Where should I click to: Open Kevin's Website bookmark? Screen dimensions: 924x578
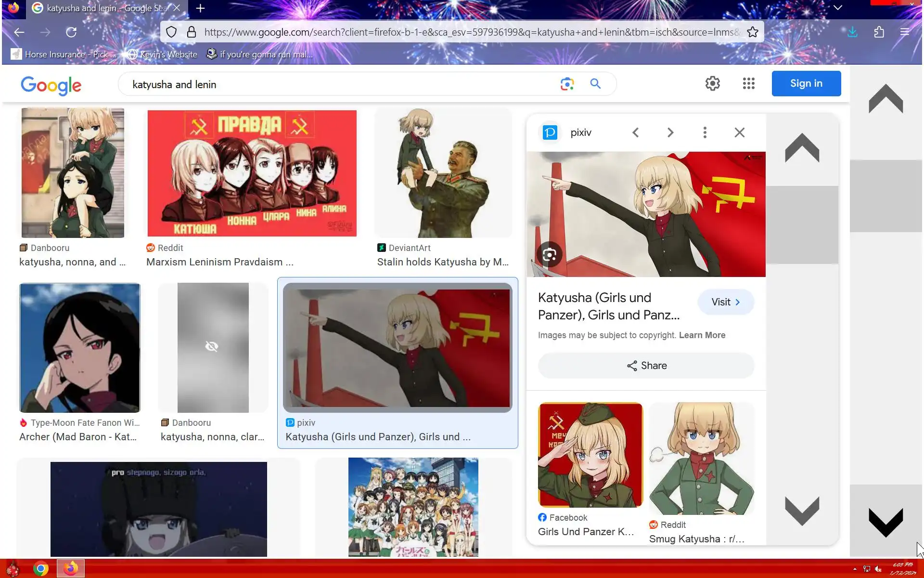pyautogui.click(x=163, y=54)
